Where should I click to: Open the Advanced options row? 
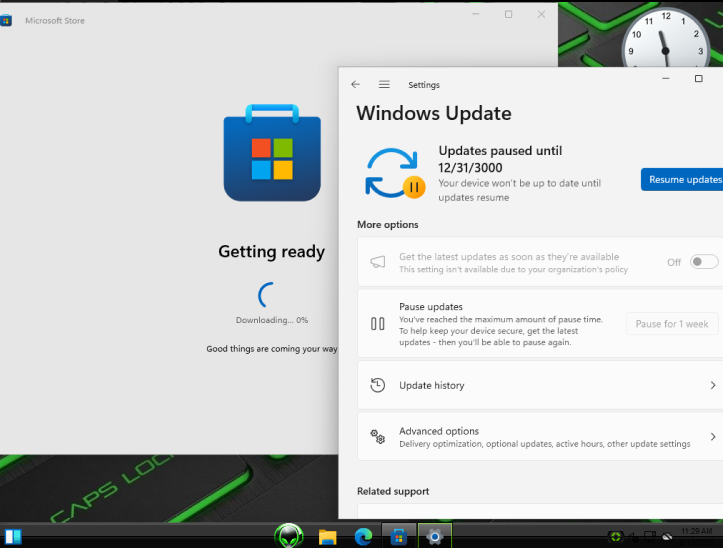tap(540, 436)
